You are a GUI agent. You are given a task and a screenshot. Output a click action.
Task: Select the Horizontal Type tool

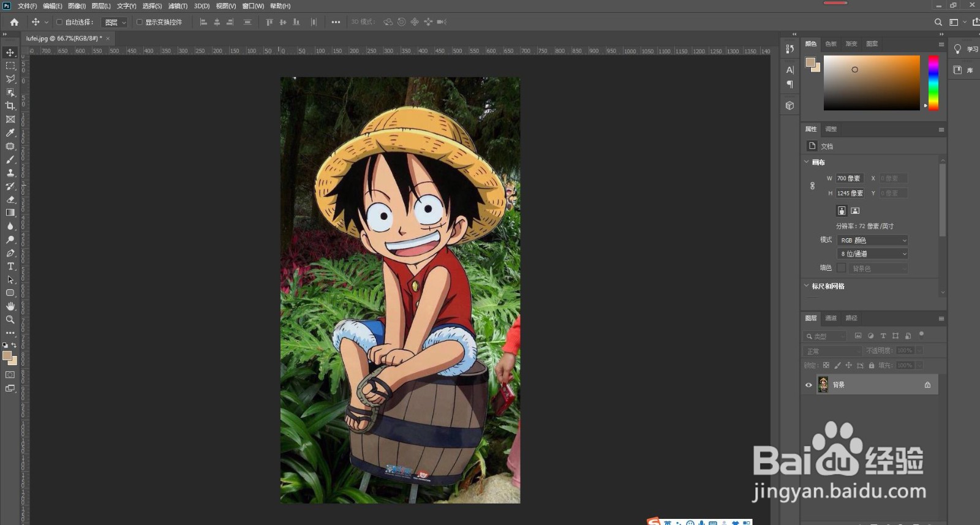pos(10,266)
